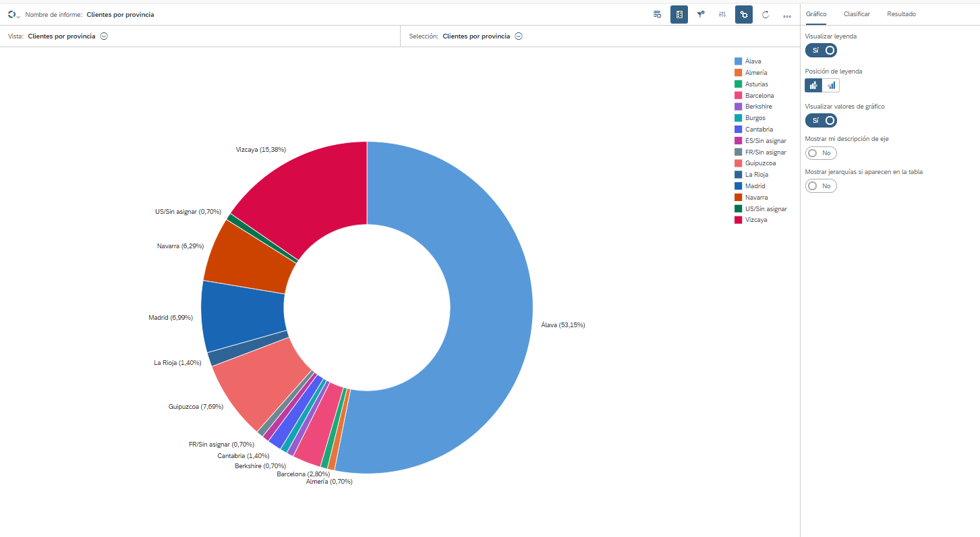Click the La Rioja (1,40%) chart label
This screenshot has height=537, width=980.
pos(177,363)
